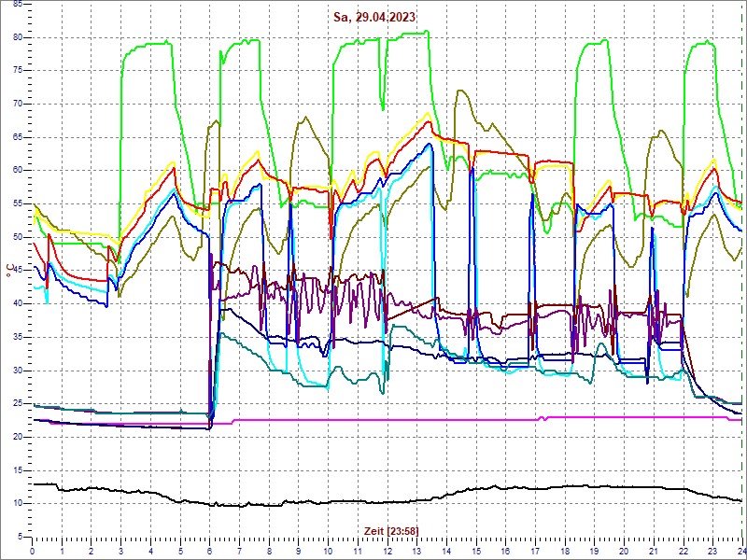Select the 55 temperature axis label

17,203
